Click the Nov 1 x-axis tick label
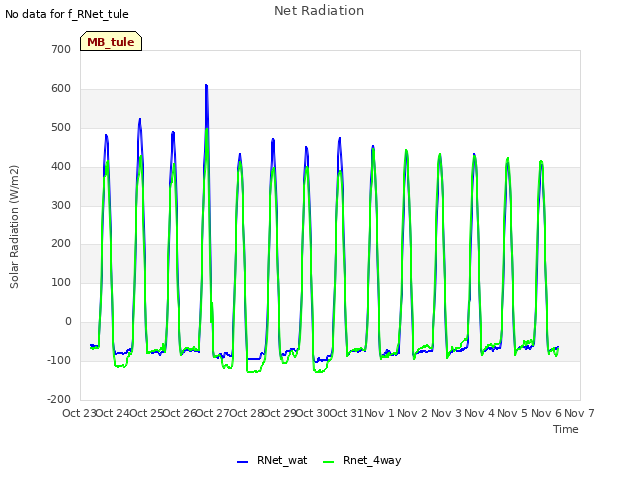 (379, 413)
